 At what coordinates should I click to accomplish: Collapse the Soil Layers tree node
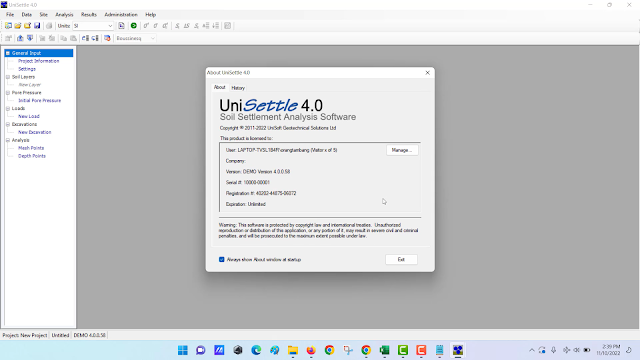click(8, 77)
